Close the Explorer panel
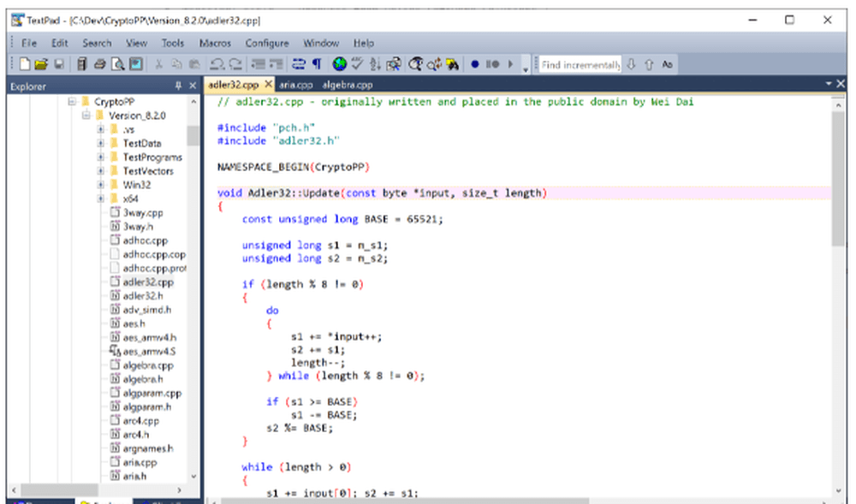Viewport: 856px width, 504px height. (x=193, y=86)
